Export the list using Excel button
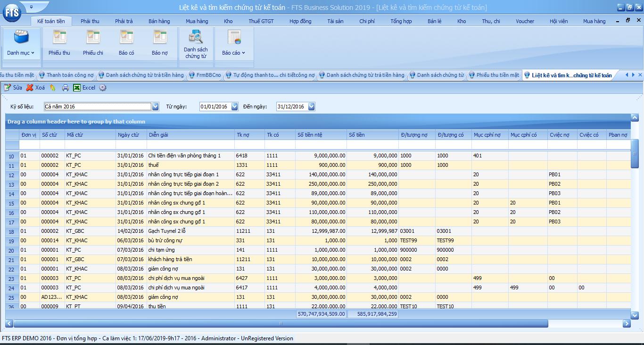The height and width of the screenshot is (345, 644). tap(84, 88)
